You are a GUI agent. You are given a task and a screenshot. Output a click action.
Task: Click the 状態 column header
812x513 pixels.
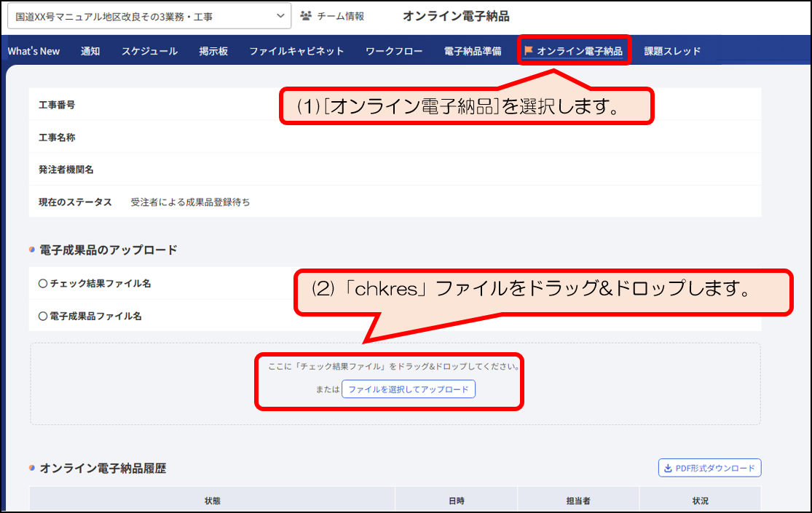pos(213,501)
